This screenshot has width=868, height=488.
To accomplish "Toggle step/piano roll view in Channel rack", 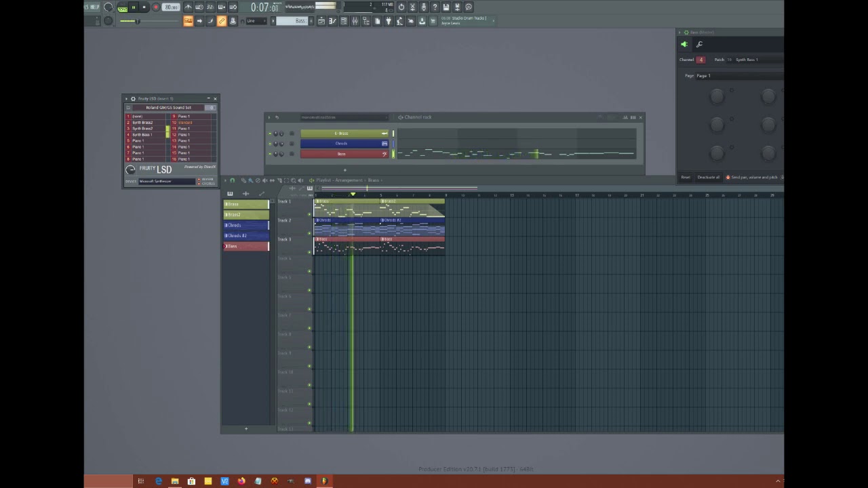I will [633, 117].
